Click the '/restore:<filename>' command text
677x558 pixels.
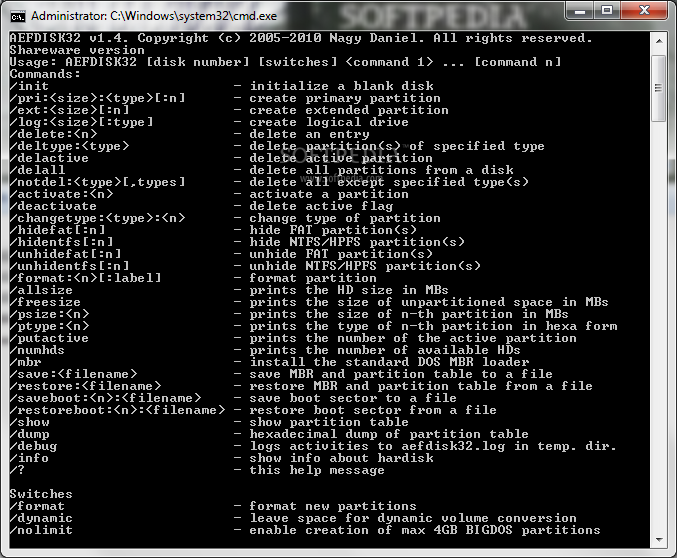click(85, 386)
